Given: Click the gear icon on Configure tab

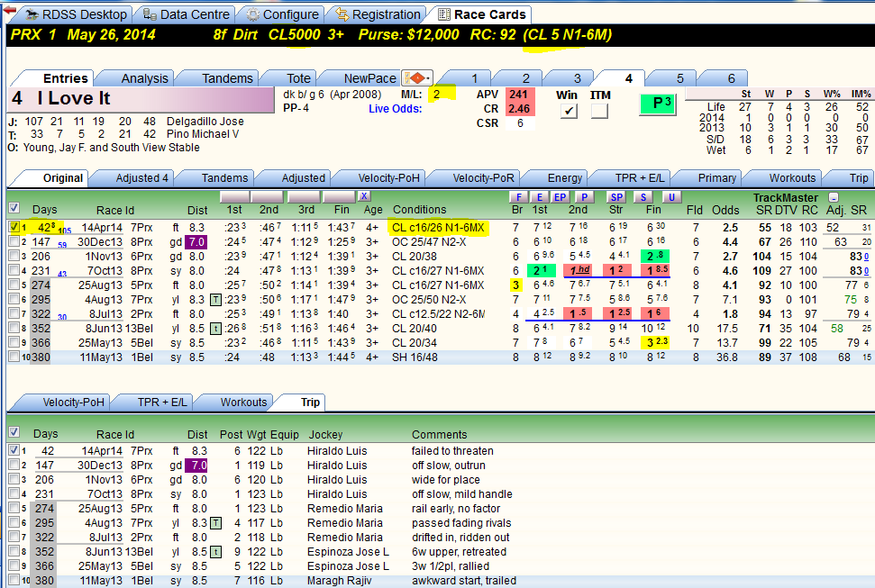Looking at the screenshot, I should pos(253,14).
